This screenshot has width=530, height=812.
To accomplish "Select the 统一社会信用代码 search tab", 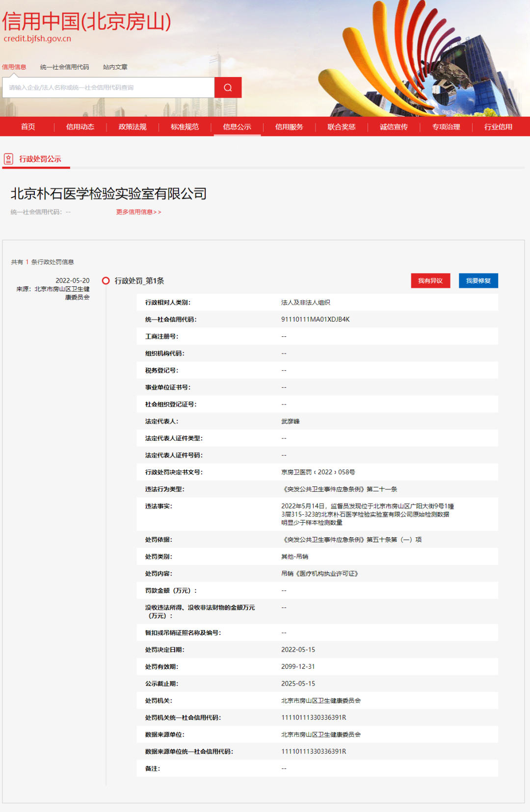I will coord(65,67).
